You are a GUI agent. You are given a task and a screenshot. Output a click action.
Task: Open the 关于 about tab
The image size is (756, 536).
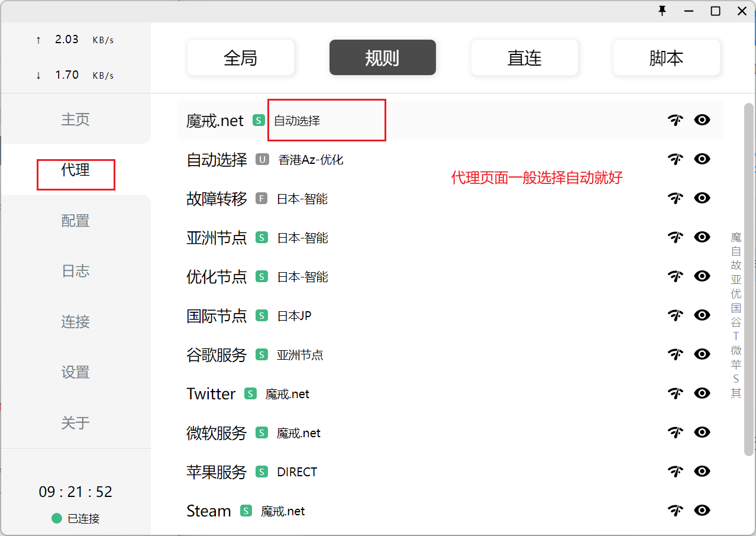coord(76,423)
